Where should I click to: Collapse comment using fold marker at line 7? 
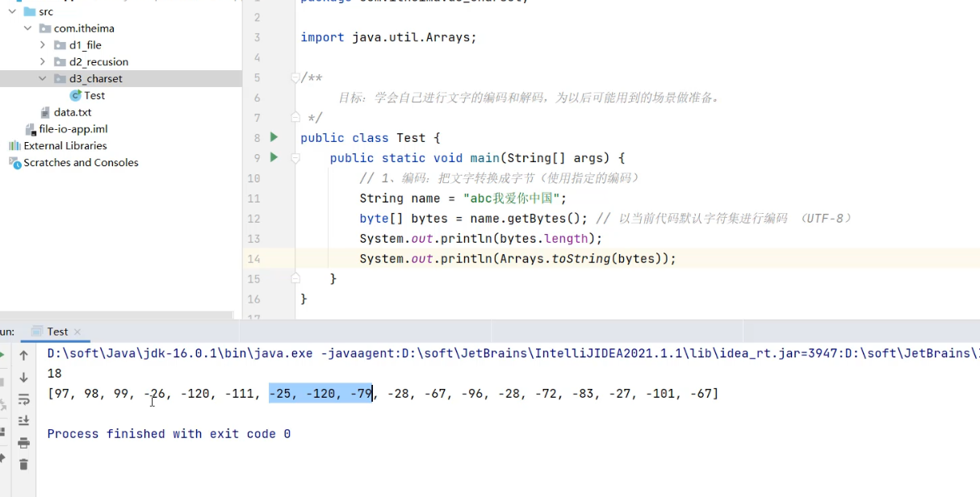295,117
